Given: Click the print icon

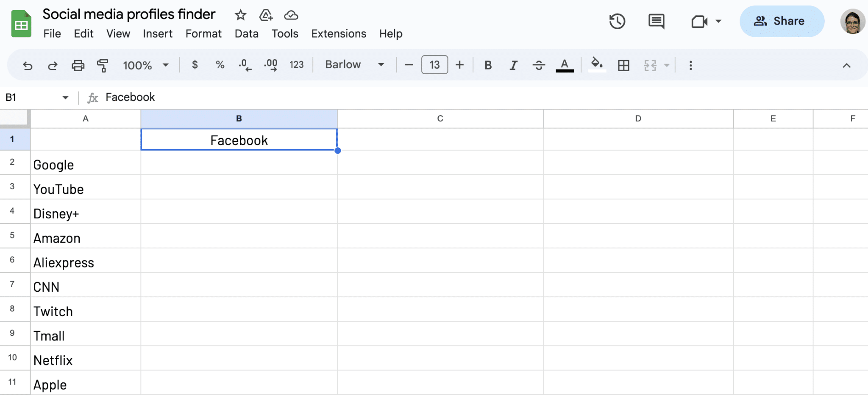Looking at the screenshot, I should click(x=78, y=66).
